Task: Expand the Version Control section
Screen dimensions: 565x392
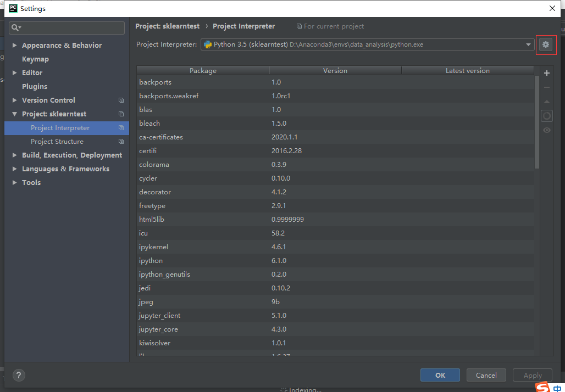Action: point(14,100)
